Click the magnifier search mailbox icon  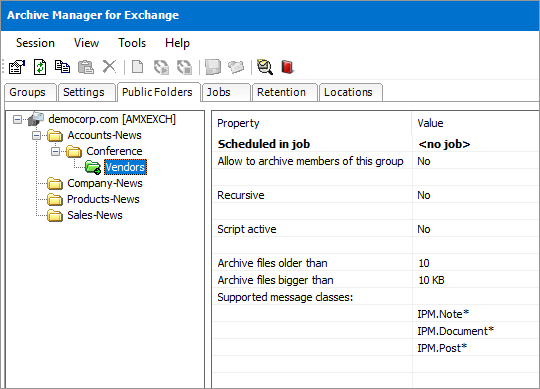264,67
